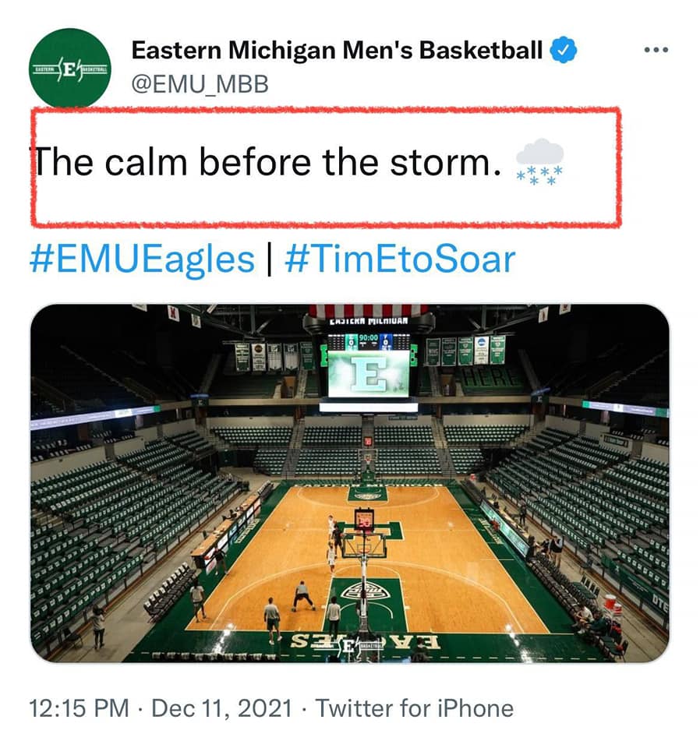Click the jumbotron screen showing the E logo
700x748 pixels.
368,373
